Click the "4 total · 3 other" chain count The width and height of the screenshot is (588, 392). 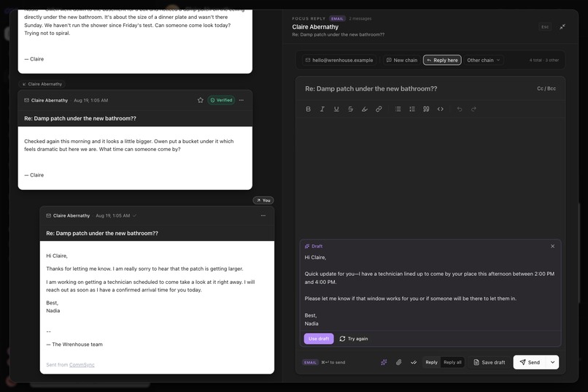click(x=543, y=60)
